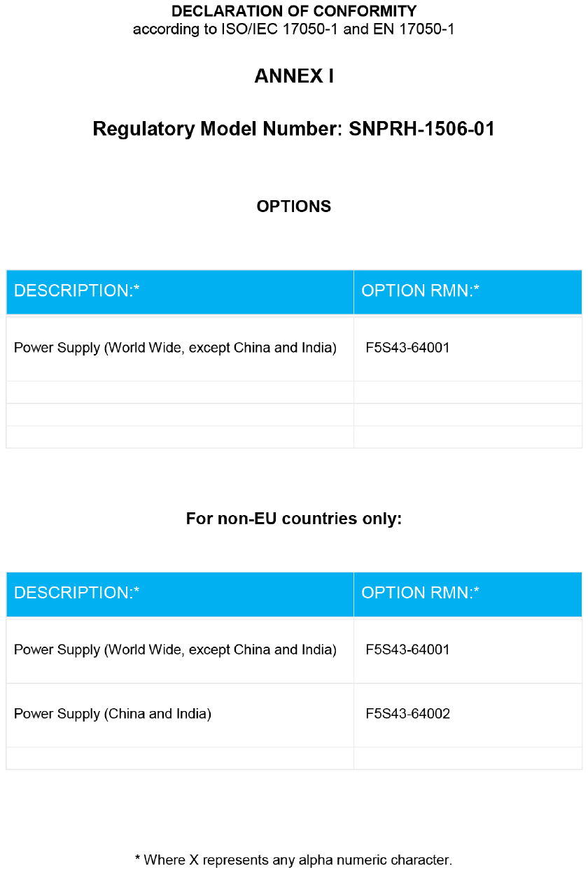The width and height of the screenshot is (588, 872).
Task: Click empty description cell in bottom table's last row
Action: pyautogui.click(x=180, y=759)
